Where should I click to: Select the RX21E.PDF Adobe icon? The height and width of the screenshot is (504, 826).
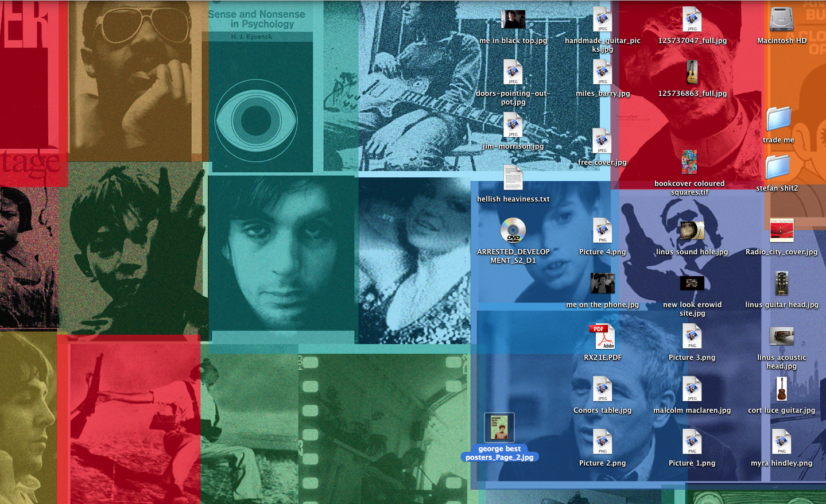coord(602,336)
